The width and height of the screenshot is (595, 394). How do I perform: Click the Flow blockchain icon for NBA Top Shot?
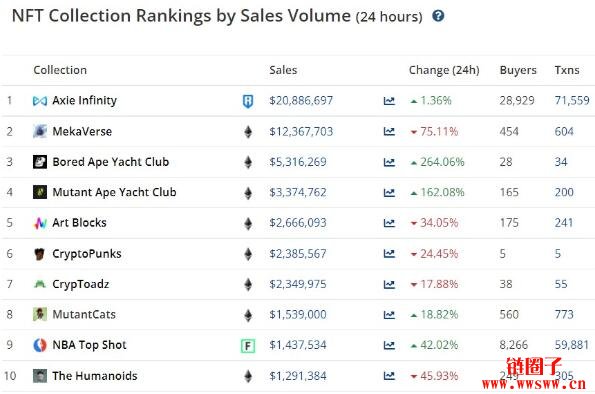248,345
